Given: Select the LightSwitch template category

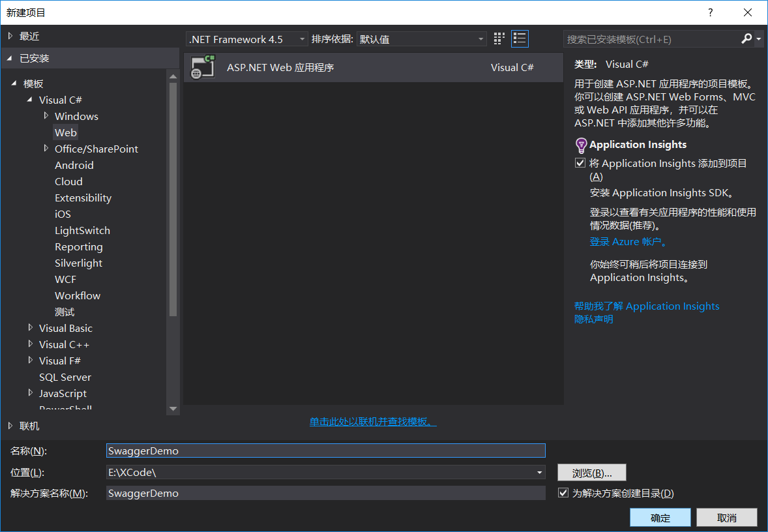Looking at the screenshot, I should pos(82,230).
